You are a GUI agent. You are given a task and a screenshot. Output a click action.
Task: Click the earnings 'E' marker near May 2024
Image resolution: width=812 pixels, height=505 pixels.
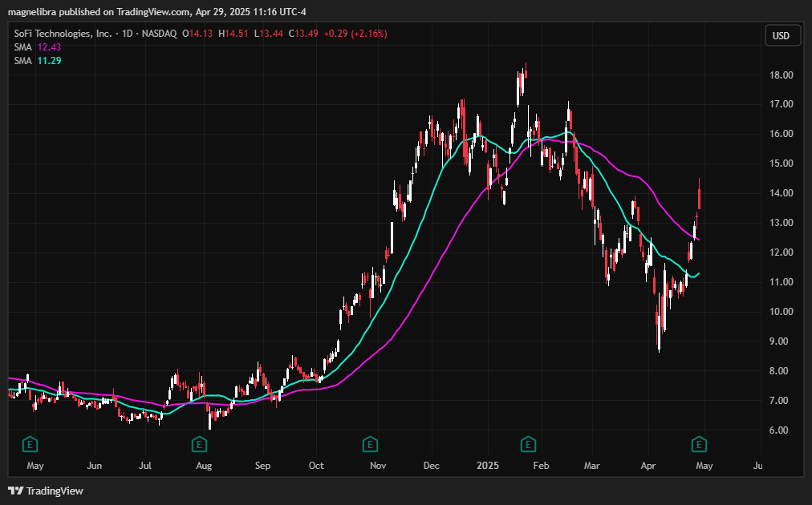[x=30, y=444]
